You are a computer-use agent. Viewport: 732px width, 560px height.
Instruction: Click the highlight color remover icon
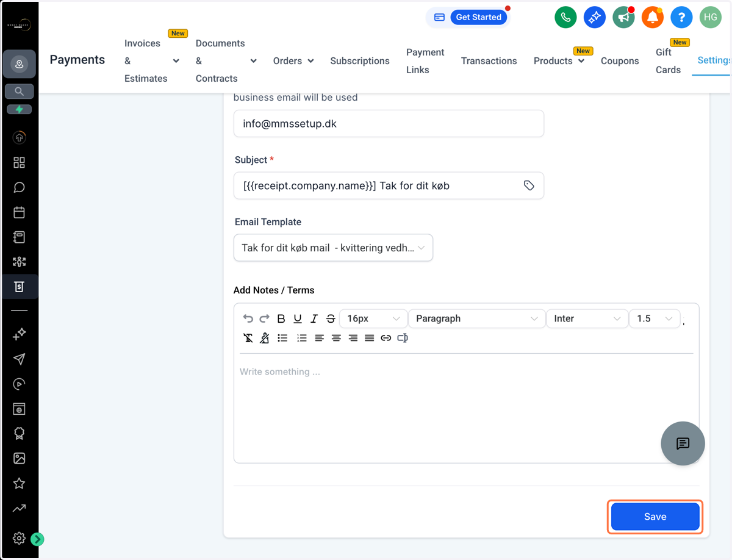(264, 338)
